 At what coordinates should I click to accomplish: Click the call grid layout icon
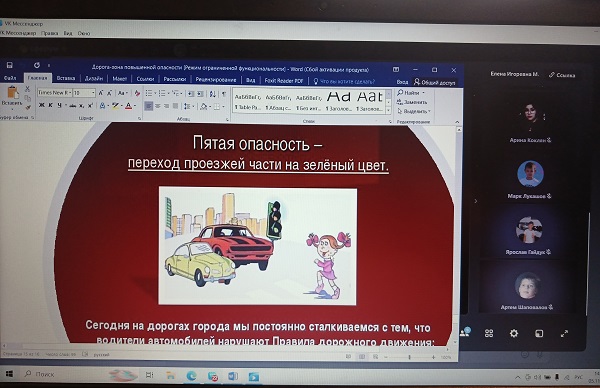489,333
